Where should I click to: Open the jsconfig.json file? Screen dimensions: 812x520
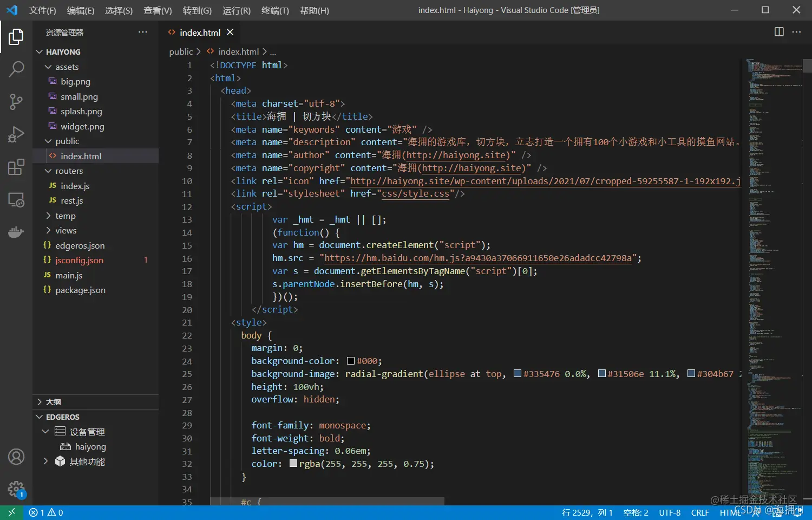click(x=79, y=261)
